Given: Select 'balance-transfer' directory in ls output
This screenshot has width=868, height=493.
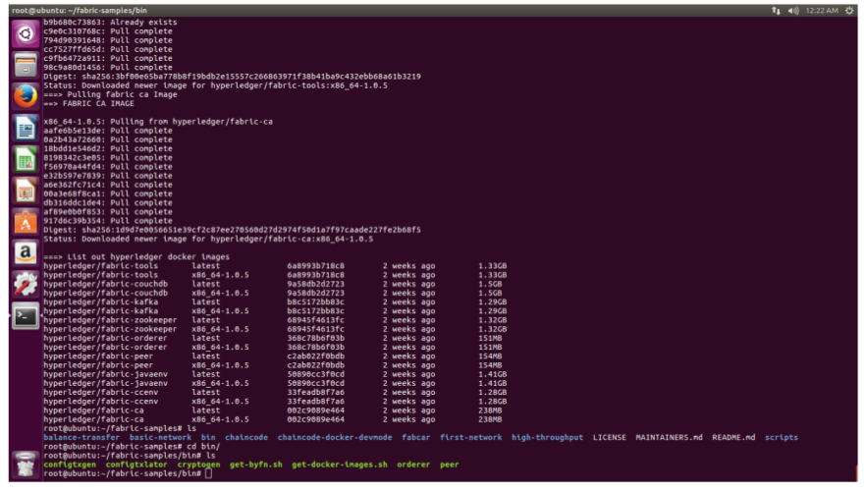Looking at the screenshot, I should point(81,438).
